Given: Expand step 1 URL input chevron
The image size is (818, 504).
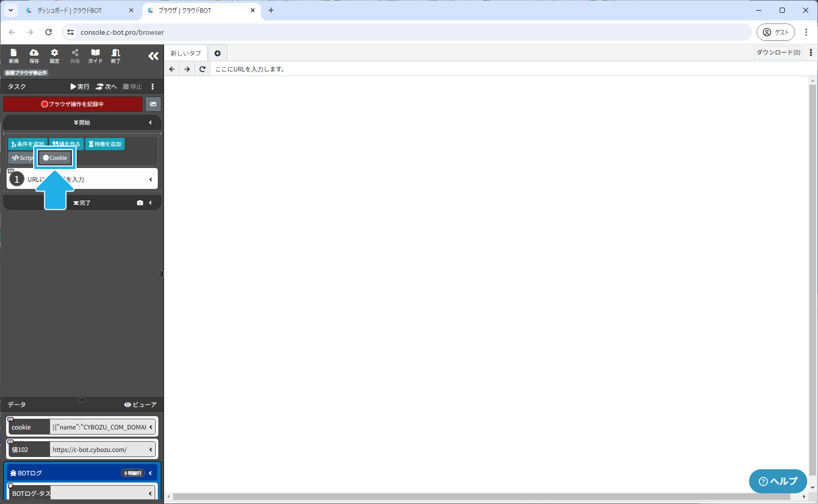Looking at the screenshot, I should pos(151,179).
